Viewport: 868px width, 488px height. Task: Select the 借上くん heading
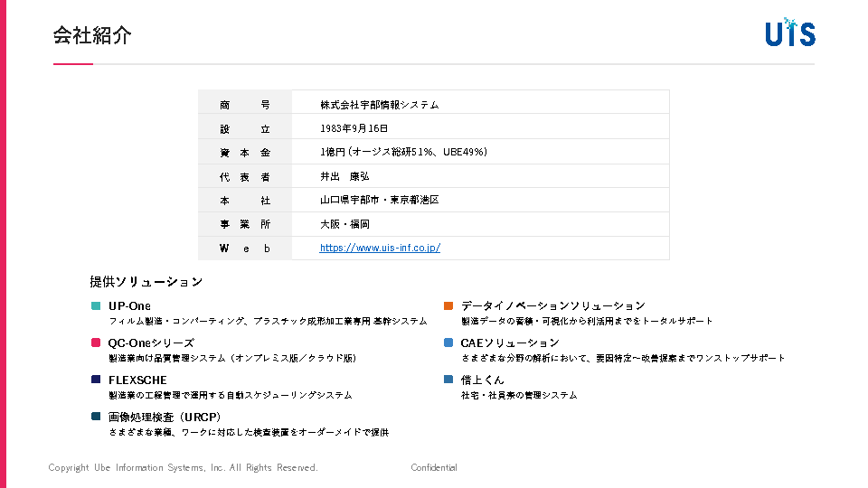coord(482,380)
